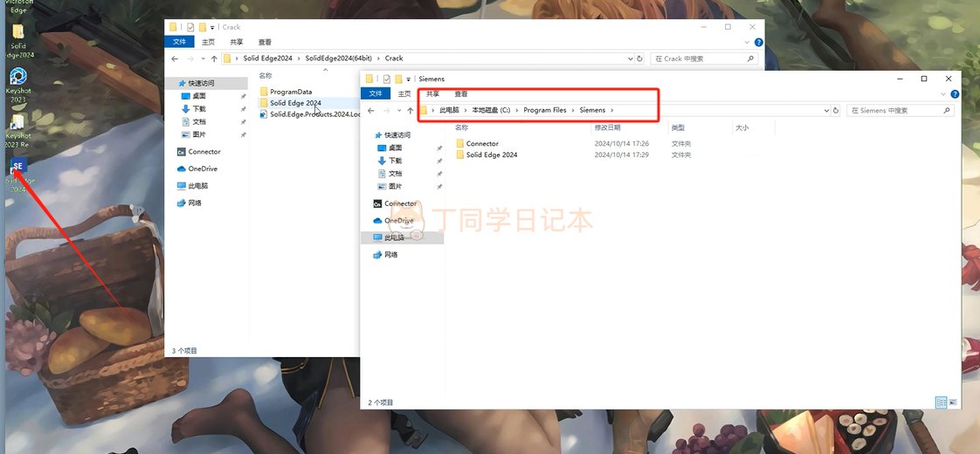This screenshot has height=454, width=980.
Task: Expand address history dropdown in Siemens window
Action: 825,110
